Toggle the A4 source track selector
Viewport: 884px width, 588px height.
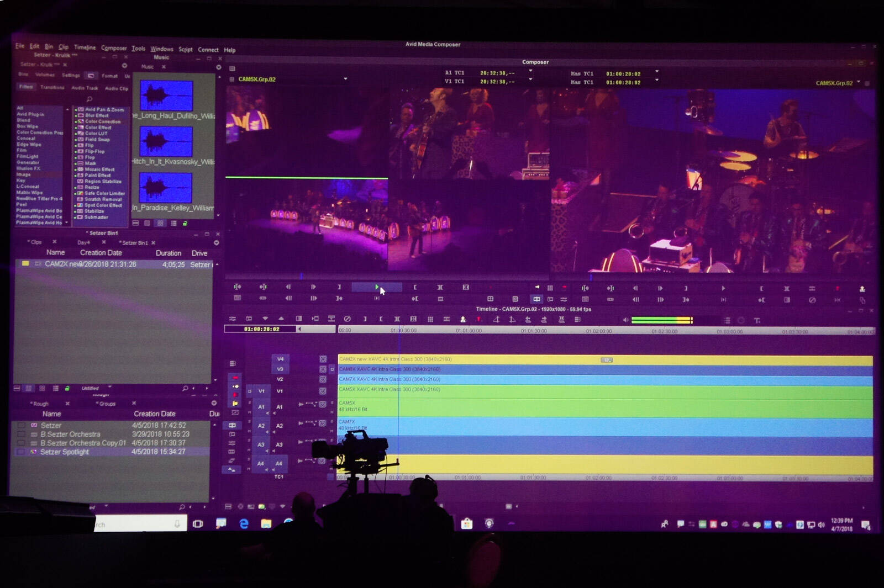(261, 464)
